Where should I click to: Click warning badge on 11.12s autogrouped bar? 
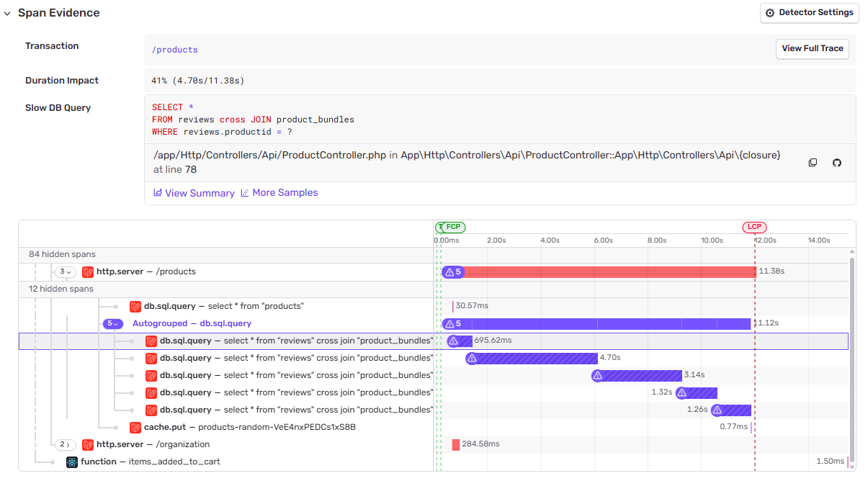pyautogui.click(x=453, y=324)
